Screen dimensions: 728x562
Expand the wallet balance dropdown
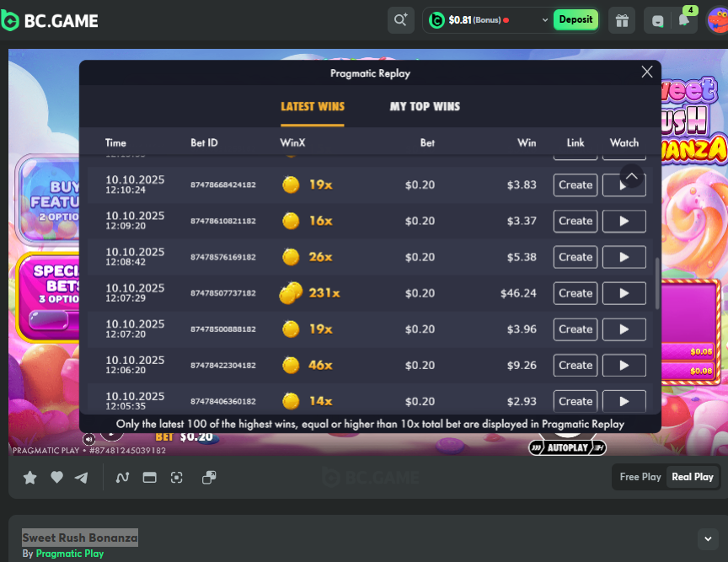(544, 20)
